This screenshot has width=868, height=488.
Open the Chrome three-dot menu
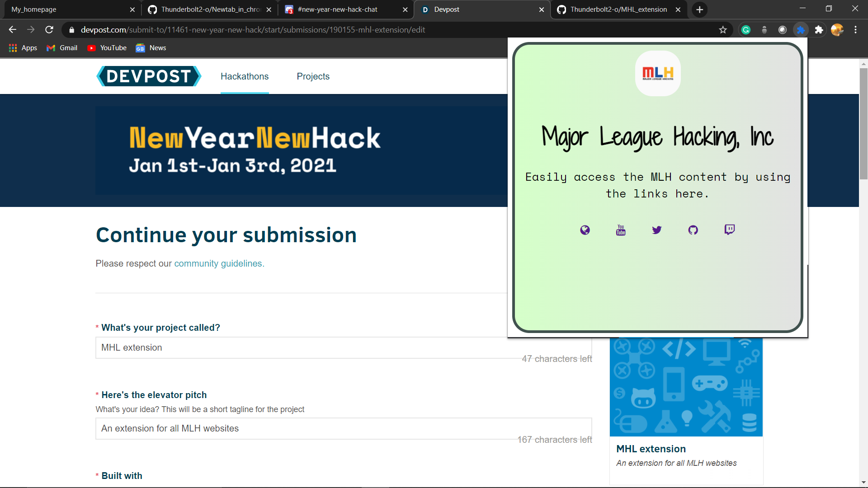pyautogui.click(x=855, y=30)
